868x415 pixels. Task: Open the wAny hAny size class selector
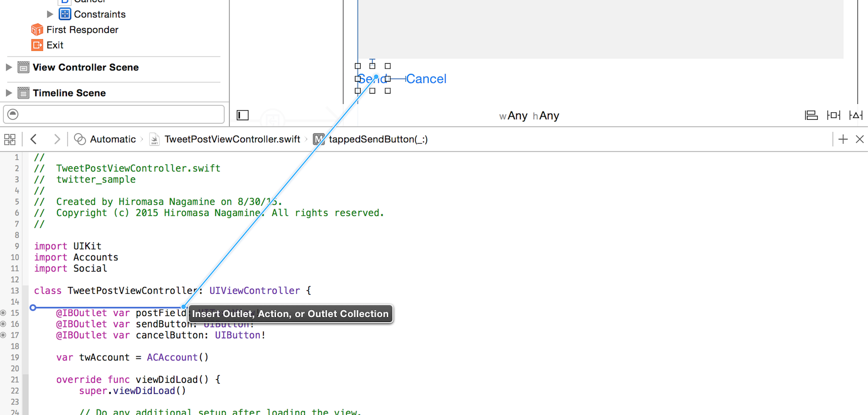tap(529, 115)
